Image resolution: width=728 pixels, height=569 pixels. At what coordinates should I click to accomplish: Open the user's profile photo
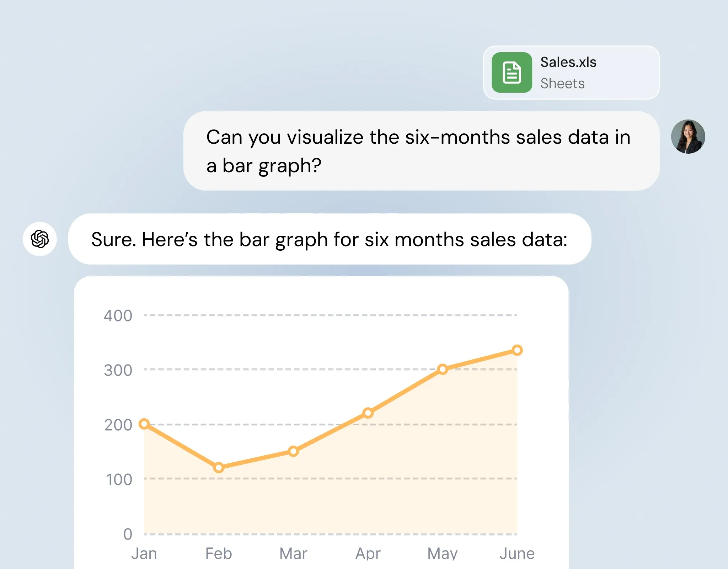point(688,137)
